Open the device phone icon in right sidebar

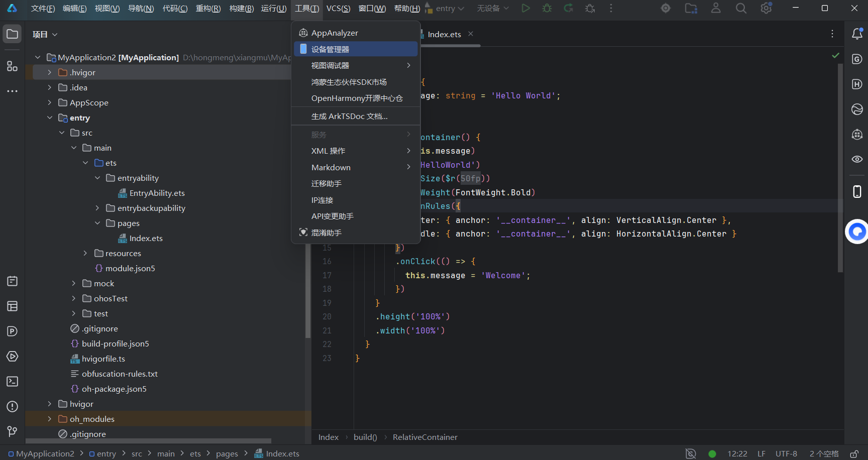coord(857,191)
